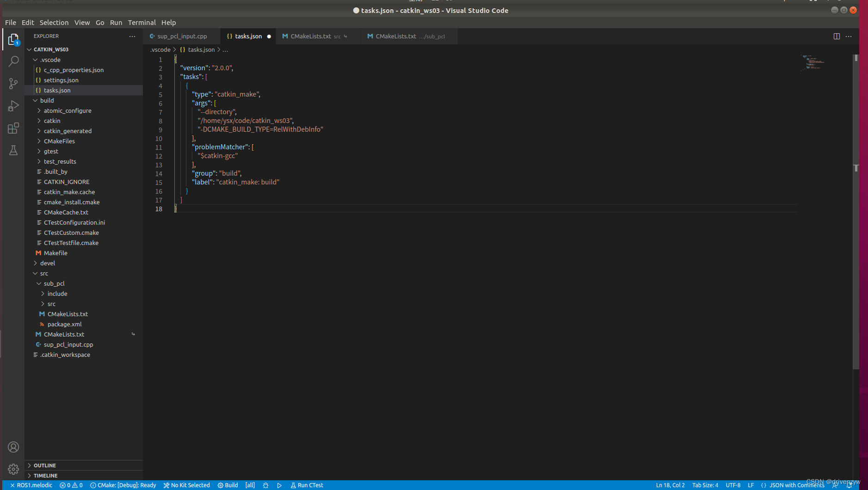Open the Accounts icon in activity bar

[13, 447]
